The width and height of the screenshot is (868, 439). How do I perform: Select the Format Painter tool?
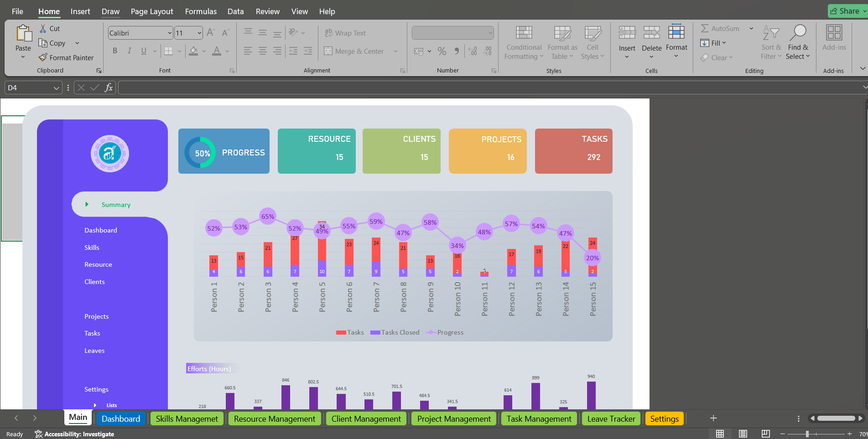coord(67,57)
